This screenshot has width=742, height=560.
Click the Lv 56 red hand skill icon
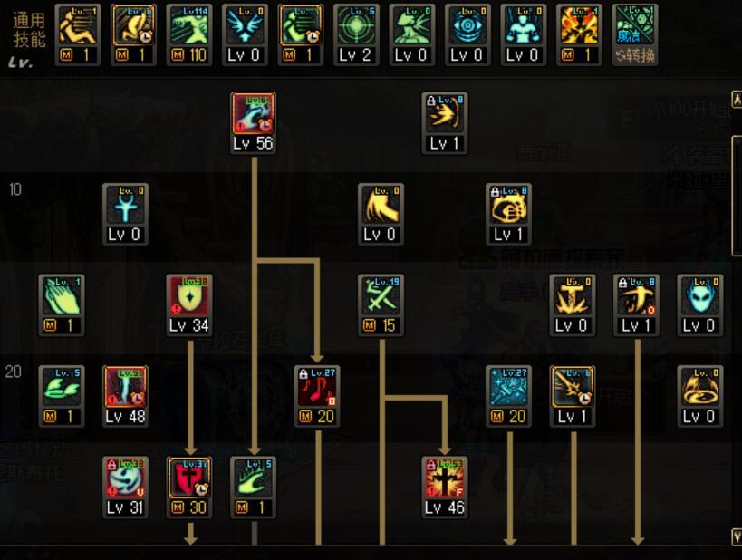tap(253, 113)
